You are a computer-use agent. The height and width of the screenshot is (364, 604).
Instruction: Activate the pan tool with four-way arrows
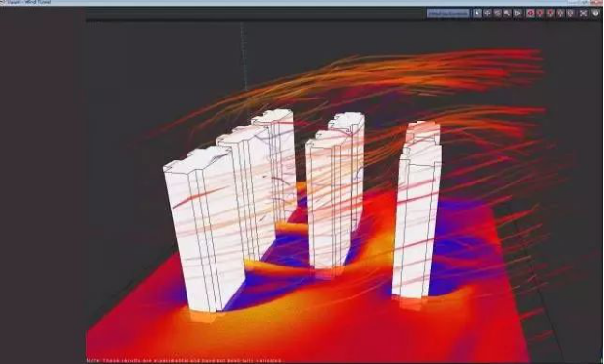487,14
